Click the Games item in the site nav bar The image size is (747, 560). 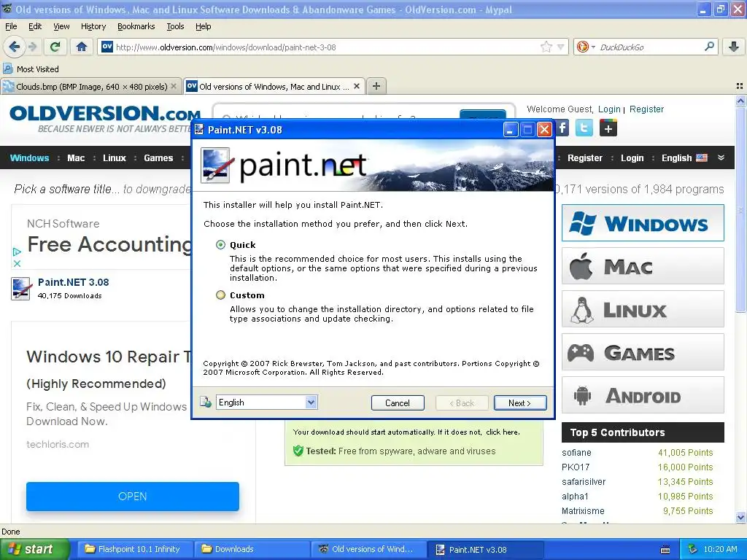coord(158,158)
